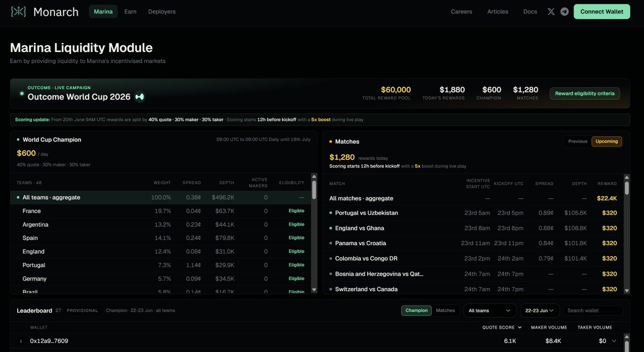Open the X (Twitter) social icon
This screenshot has height=352, width=644.
tap(551, 11)
